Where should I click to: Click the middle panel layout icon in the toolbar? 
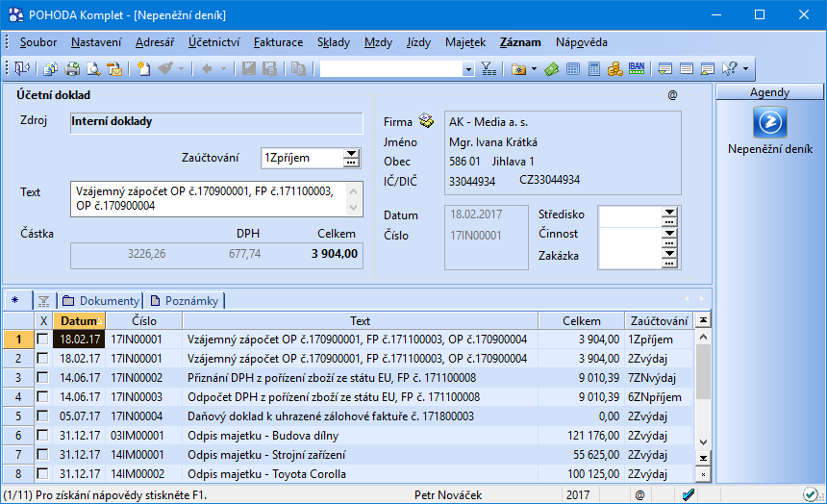tap(687, 69)
